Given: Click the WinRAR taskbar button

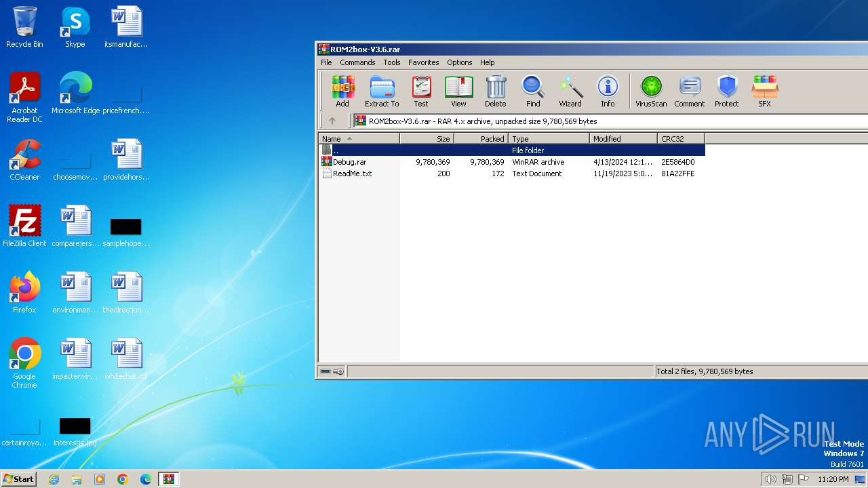Looking at the screenshot, I should pos(169,479).
